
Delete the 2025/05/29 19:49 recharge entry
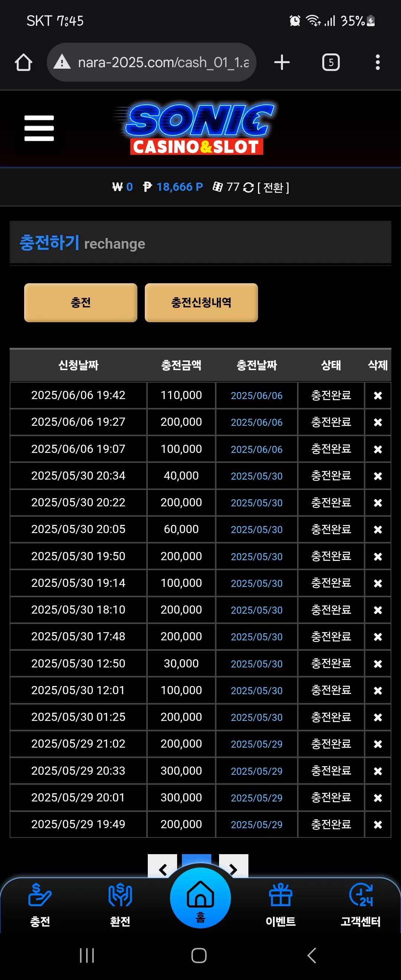point(378,824)
